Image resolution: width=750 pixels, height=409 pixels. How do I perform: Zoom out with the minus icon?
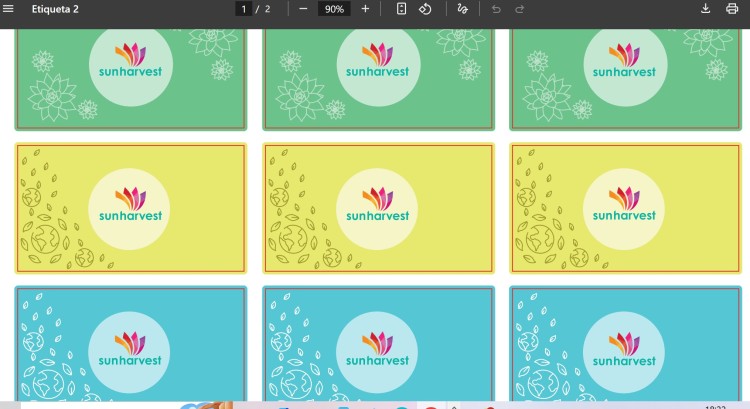point(303,9)
